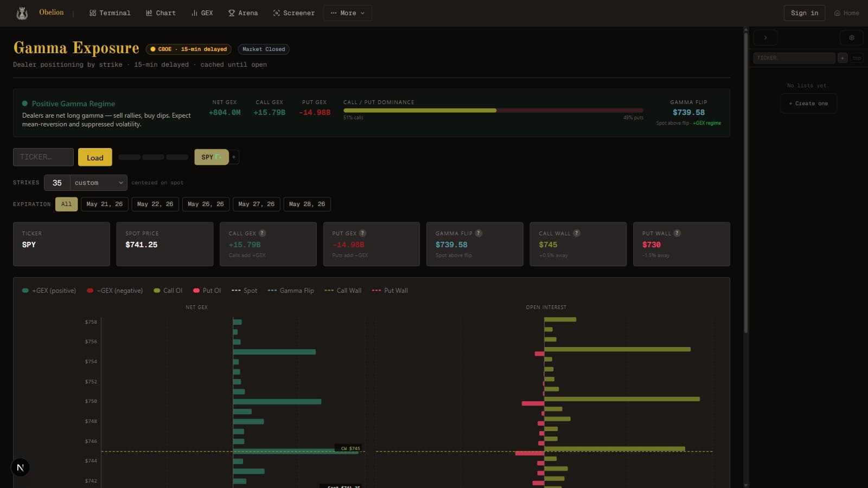Select the May 21, 26 expiration
Viewport: 868px width, 488px height.
[105, 204]
